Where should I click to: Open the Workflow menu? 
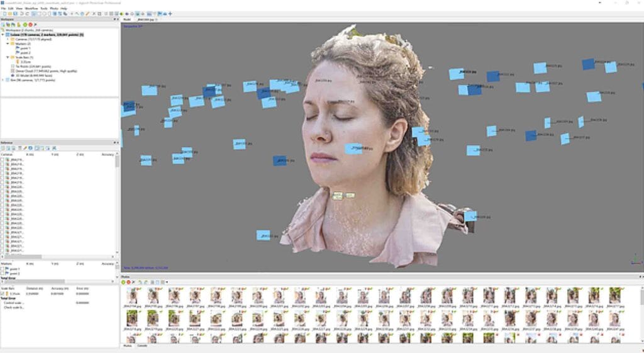pyautogui.click(x=31, y=8)
